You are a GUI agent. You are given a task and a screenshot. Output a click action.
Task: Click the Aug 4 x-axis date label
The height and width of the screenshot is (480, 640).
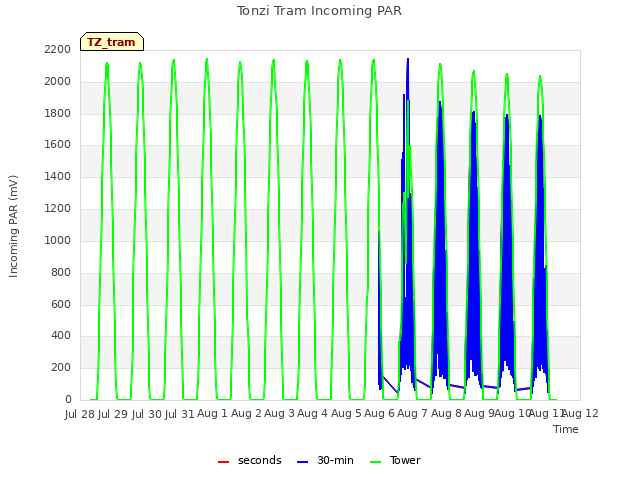point(312,413)
